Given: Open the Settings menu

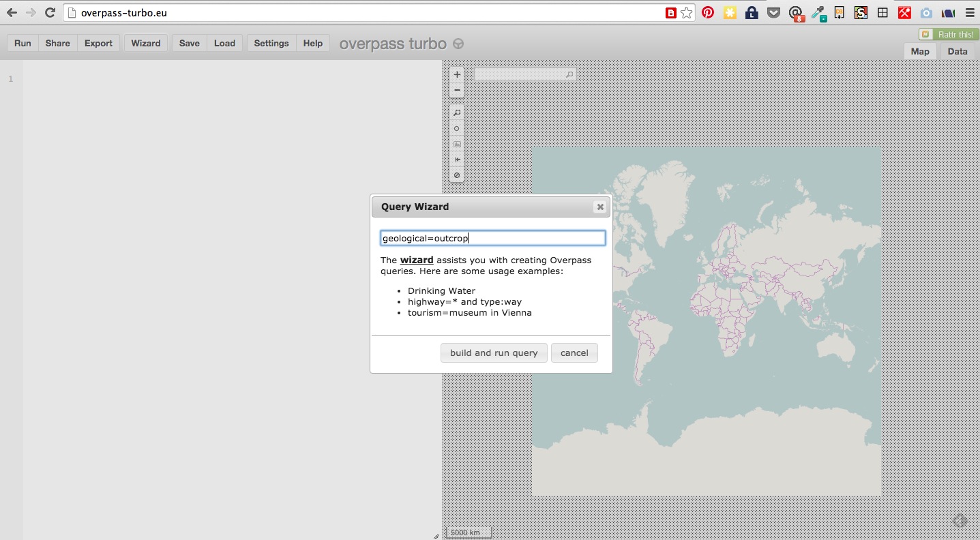Looking at the screenshot, I should pyautogui.click(x=271, y=43).
